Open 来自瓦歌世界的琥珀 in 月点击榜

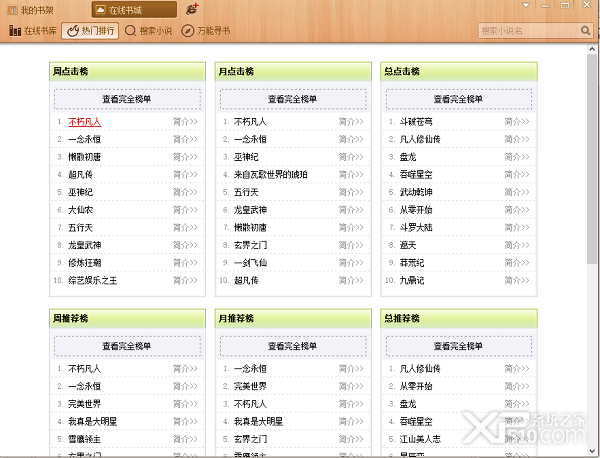point(271,175)
